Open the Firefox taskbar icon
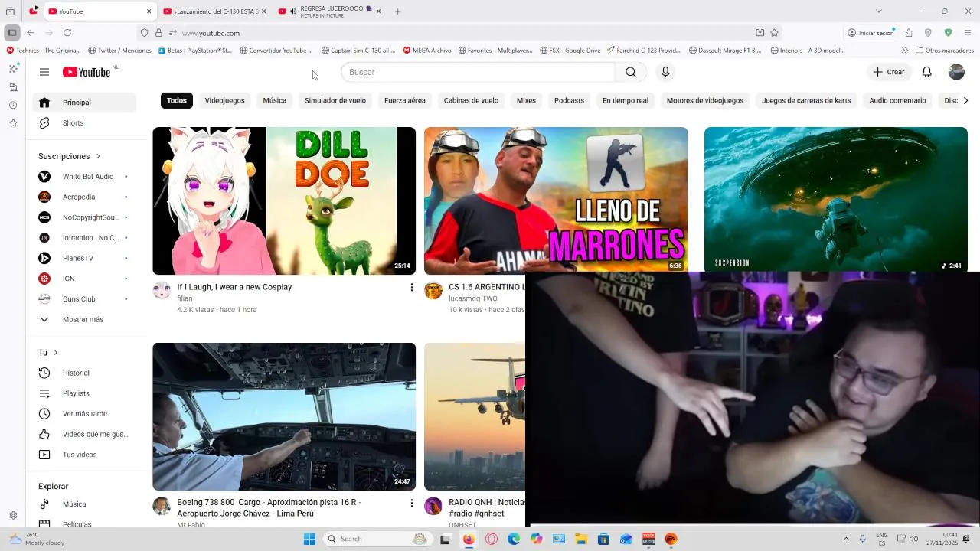This screenshot has height=551, width=980. pyautogui.click(x=469, y=539)
